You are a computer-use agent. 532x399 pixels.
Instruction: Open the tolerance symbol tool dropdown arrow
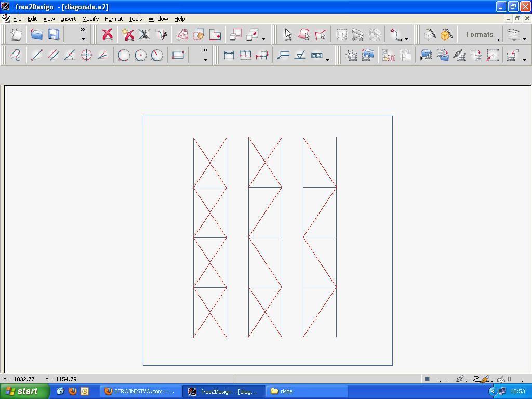tap(327, 60)
